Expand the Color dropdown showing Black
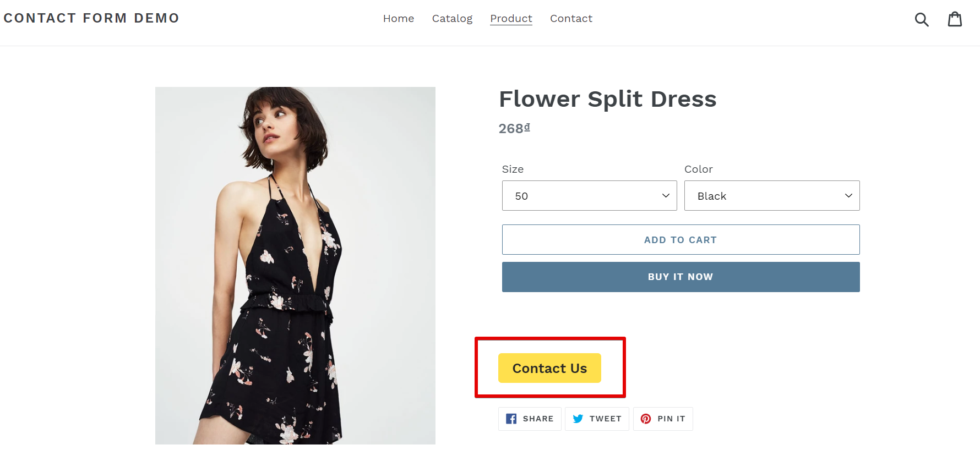Viewport: 980px width, 461px height. [772, 196]
